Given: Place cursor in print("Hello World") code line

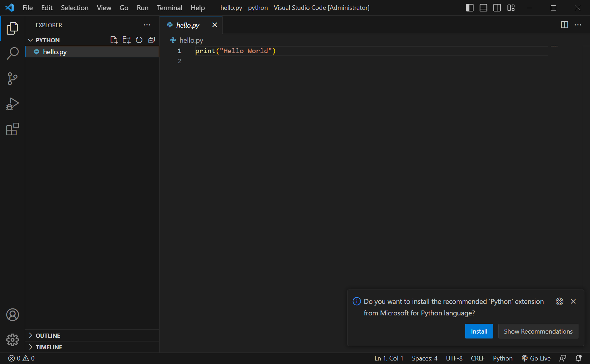Looking at the screenshot, I should point(236,51).
